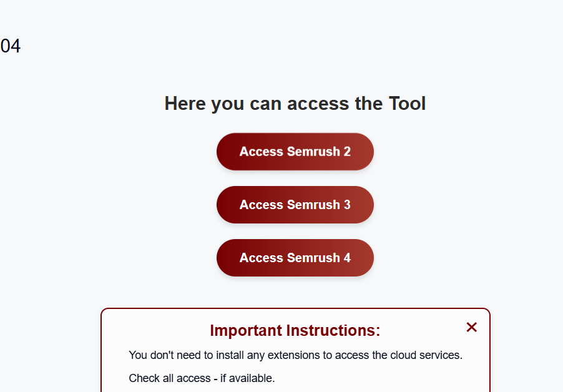Click the digit 2 on first Semrush button
The width and height of the screenshot is (563, 392).
click(x=347, y=152)
